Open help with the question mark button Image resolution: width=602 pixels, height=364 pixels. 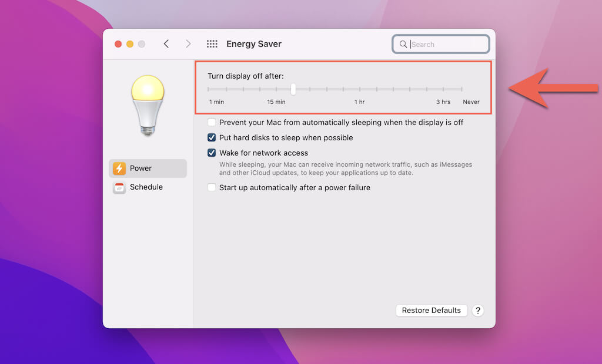click(478, 311)
